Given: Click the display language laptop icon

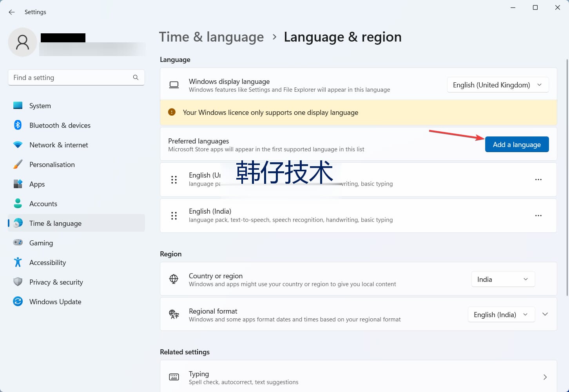Looking at the screenshot, I should 174,85.
